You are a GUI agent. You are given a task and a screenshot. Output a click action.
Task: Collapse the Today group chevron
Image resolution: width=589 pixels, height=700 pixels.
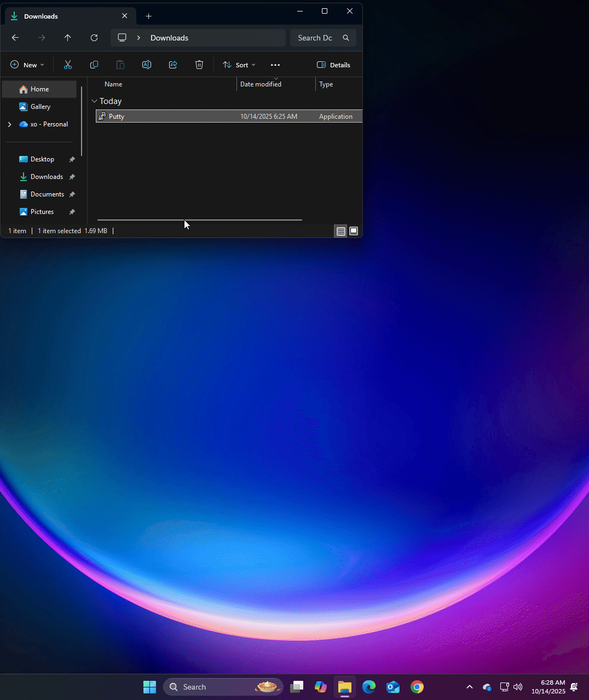(94, 101)
